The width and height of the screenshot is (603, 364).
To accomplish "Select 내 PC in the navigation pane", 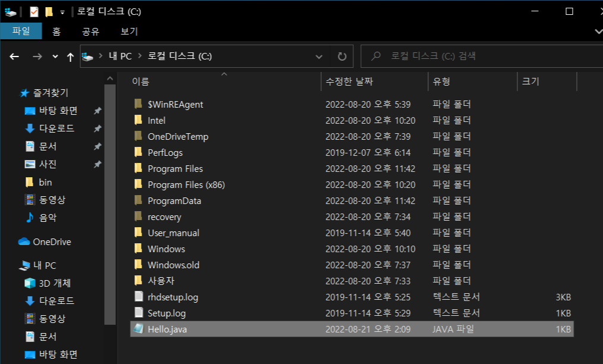I will click(45, 265).
